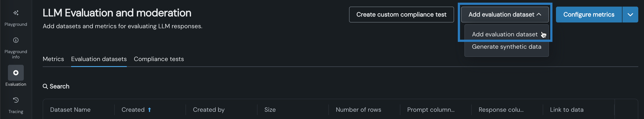Expand the Configure metrics dropdown arrow
This screenshot has width=644, height=119.
pyautogui.click(x=630, y=15)
